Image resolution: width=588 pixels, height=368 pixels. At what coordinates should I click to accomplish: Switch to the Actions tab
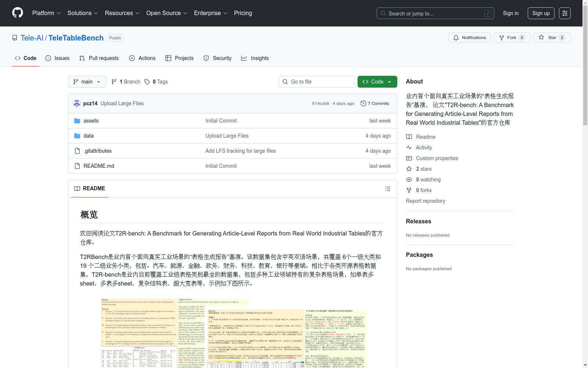click(x=142, y=58)
